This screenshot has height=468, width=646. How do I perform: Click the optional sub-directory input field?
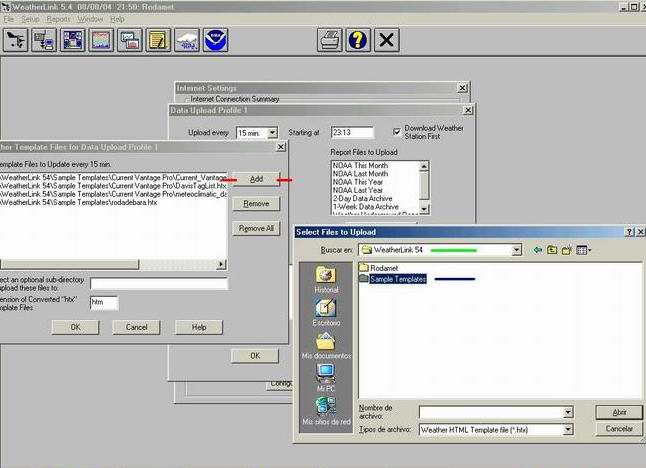(x=159, y=283)
